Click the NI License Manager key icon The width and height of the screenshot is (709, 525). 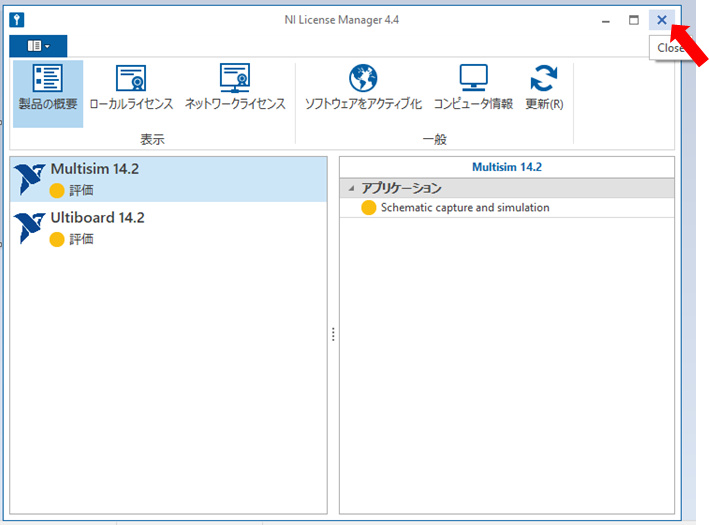(x=17, y=20)
